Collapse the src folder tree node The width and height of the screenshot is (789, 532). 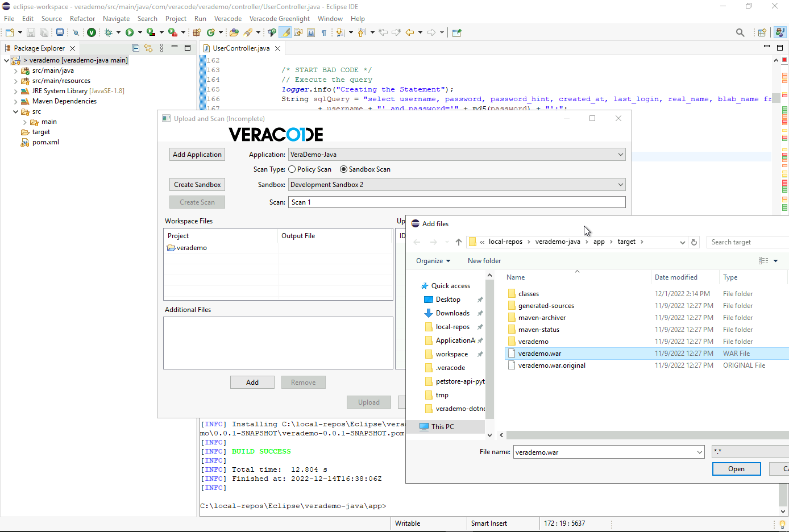tap(15, 111)
